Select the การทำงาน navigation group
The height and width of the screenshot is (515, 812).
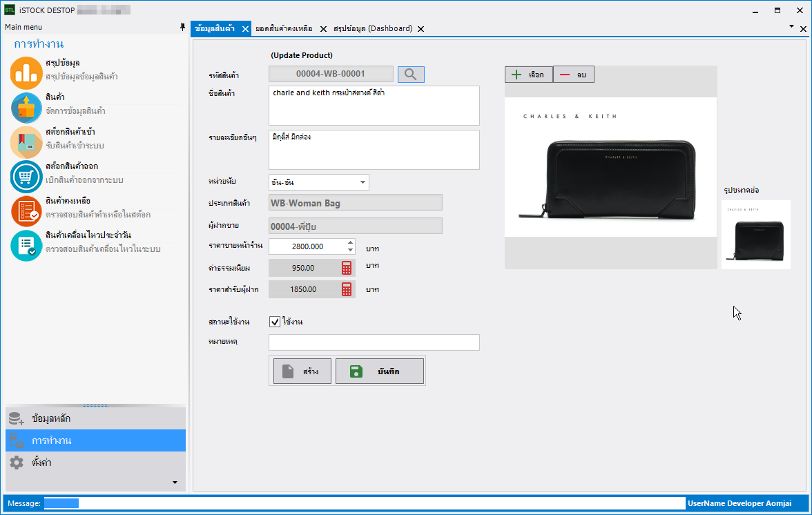coord(96,440)
